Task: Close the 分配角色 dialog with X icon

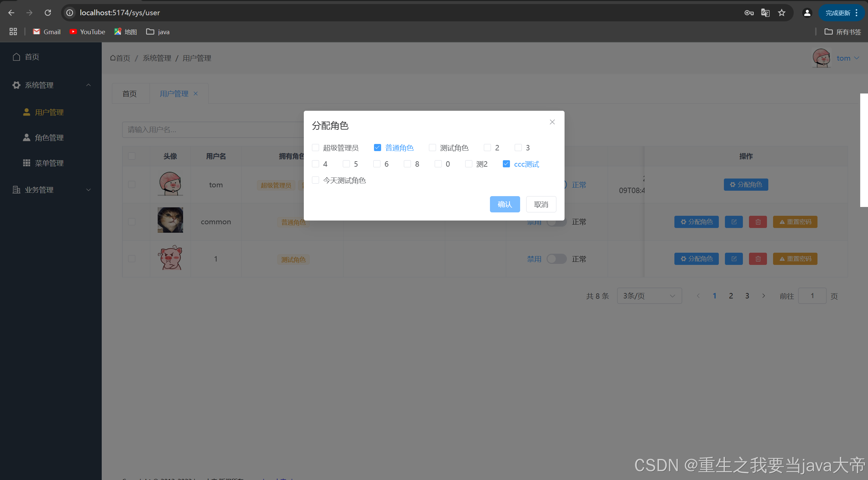Action: tap(552, 122)
